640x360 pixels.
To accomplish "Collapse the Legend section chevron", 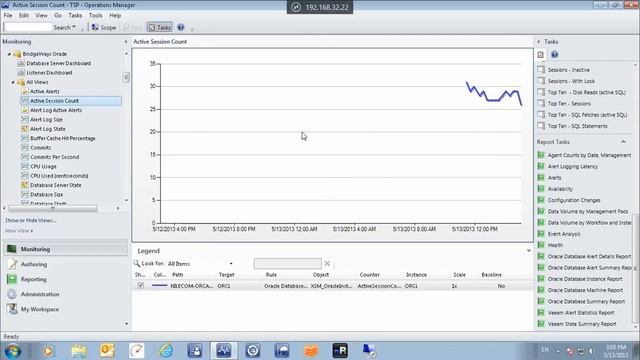I will 529,251.
